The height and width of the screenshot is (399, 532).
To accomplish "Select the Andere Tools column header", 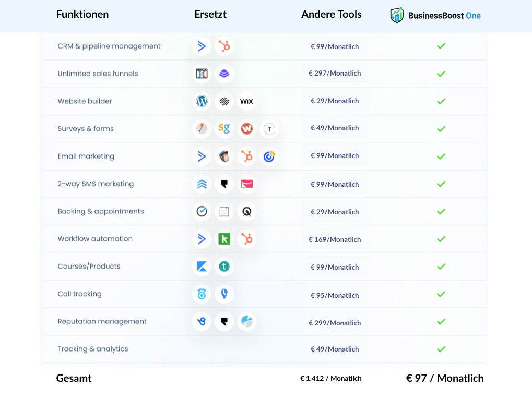I will click(x=331, y=14).
